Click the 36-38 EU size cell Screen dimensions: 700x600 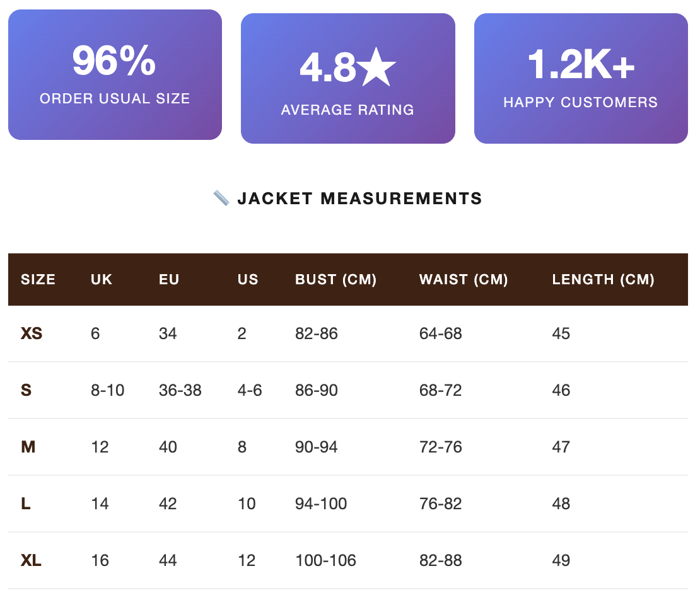[180, 390]
